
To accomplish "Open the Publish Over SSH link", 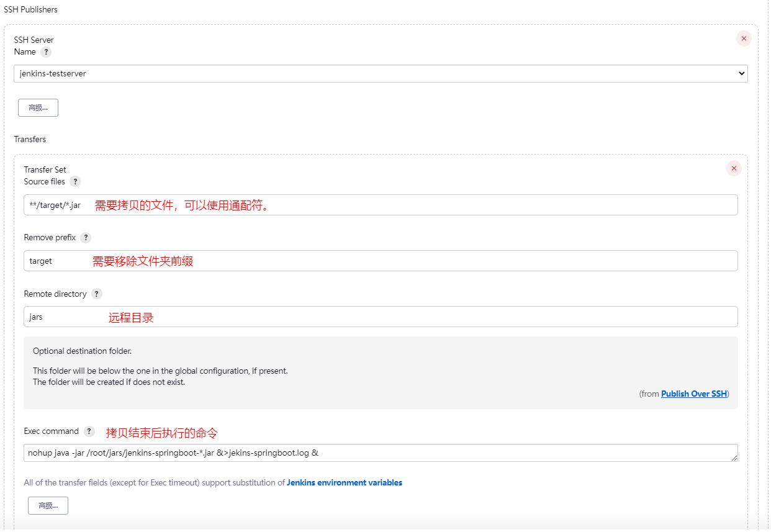I will pos(693,394).
